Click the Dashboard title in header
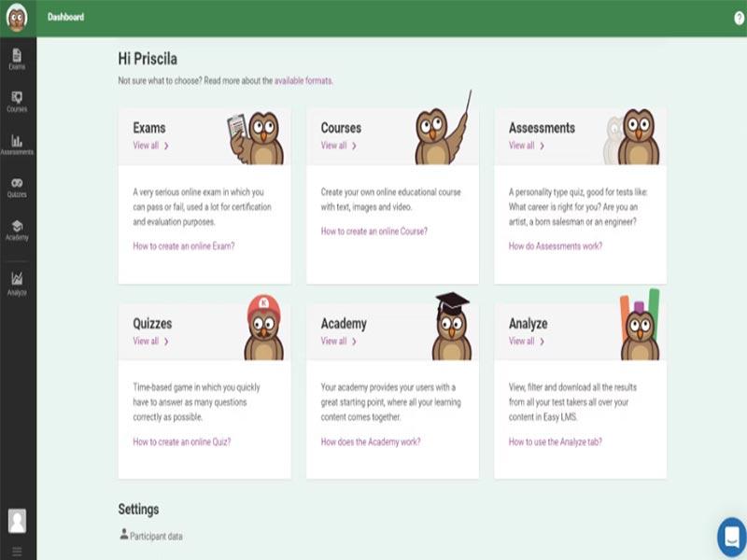 (65, 17)
